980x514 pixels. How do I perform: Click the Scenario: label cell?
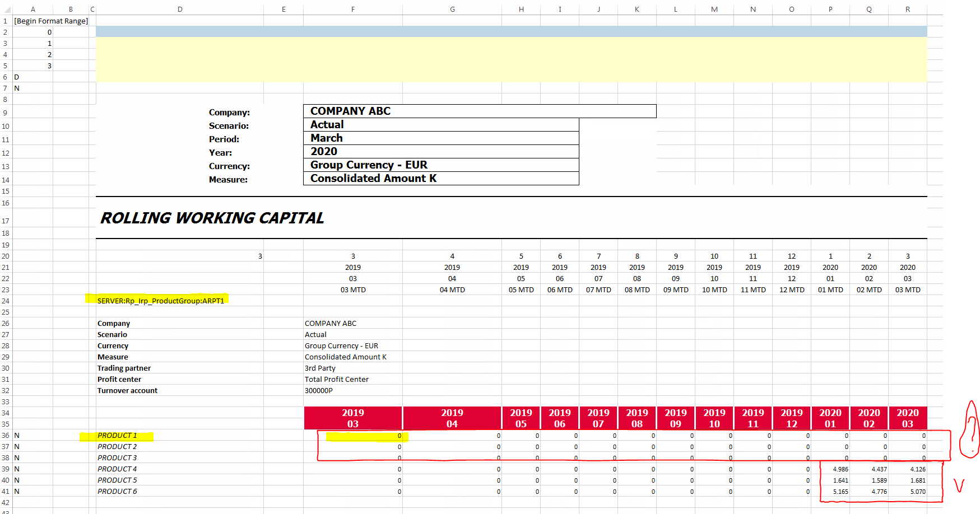pos(229,126)
